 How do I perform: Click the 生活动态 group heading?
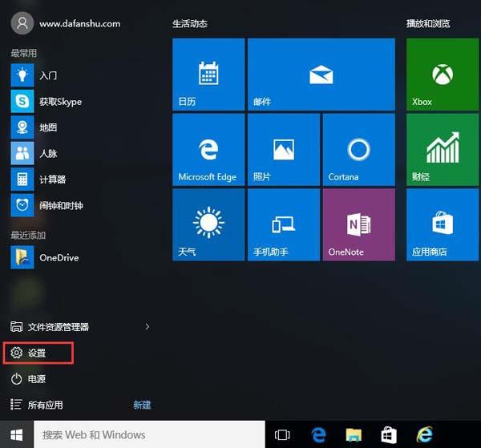(x=190, y=23)
